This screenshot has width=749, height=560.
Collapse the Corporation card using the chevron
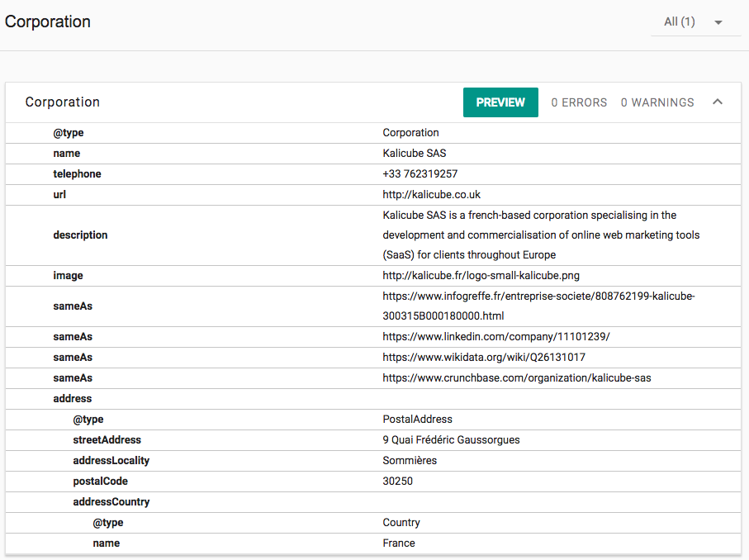coord(718,102)
